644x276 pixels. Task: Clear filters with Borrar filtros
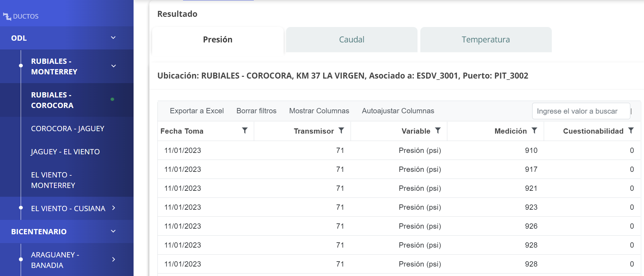click(256, 111)
